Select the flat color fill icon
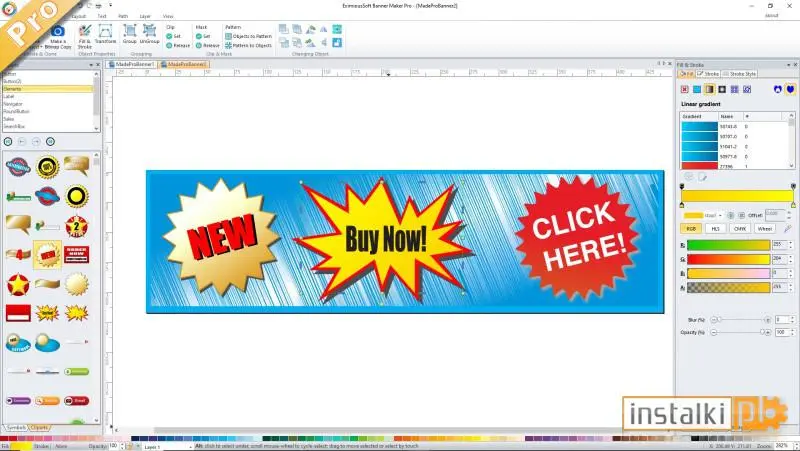 [697, 89]
